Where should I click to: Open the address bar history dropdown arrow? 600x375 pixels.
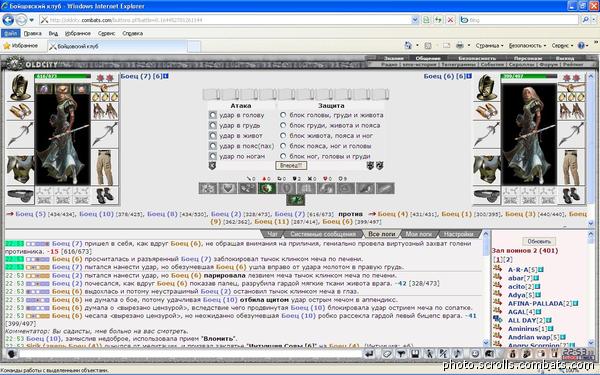415,20
